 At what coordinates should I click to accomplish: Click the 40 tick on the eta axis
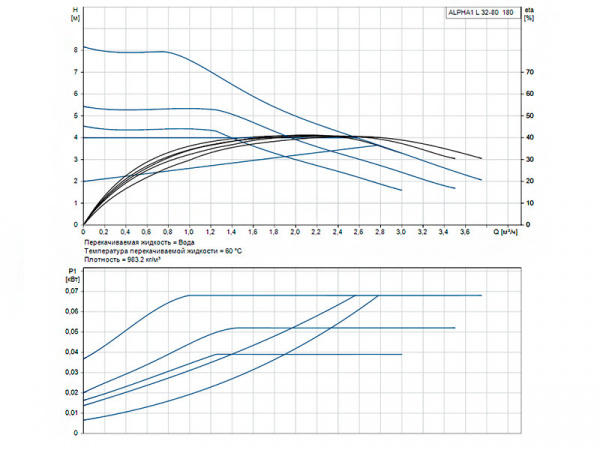click(528, 138)
